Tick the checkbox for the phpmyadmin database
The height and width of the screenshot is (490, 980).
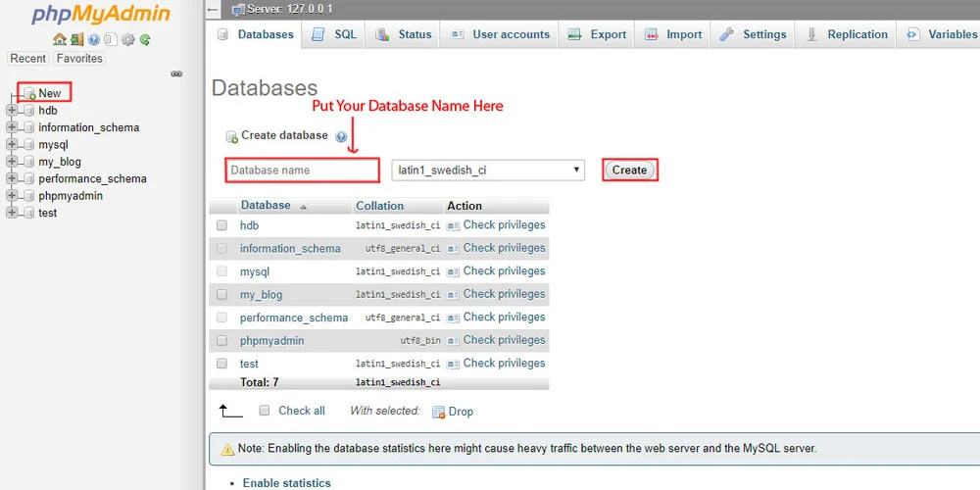point(221,341)
